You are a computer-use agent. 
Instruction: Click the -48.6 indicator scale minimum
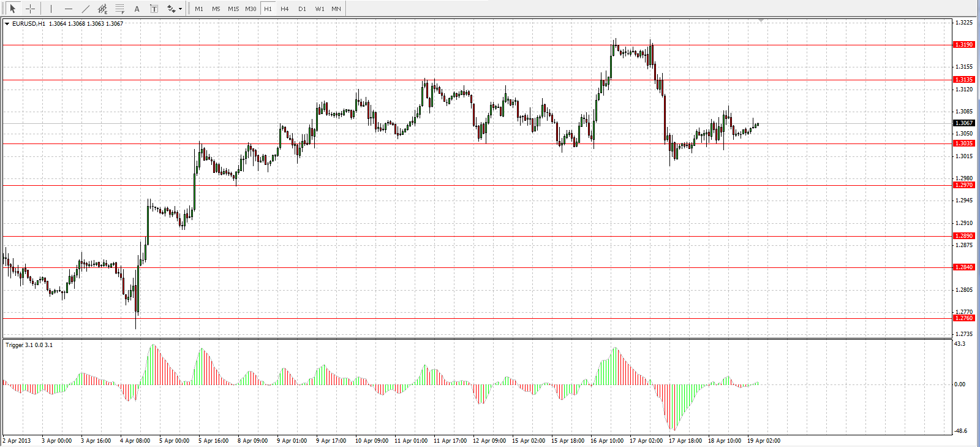click(961, 431)
